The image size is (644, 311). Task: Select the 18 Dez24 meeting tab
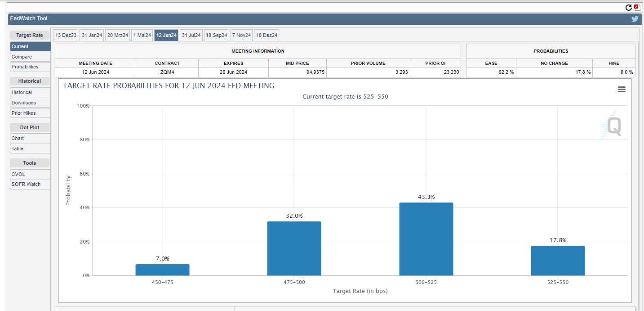[266, 35]
